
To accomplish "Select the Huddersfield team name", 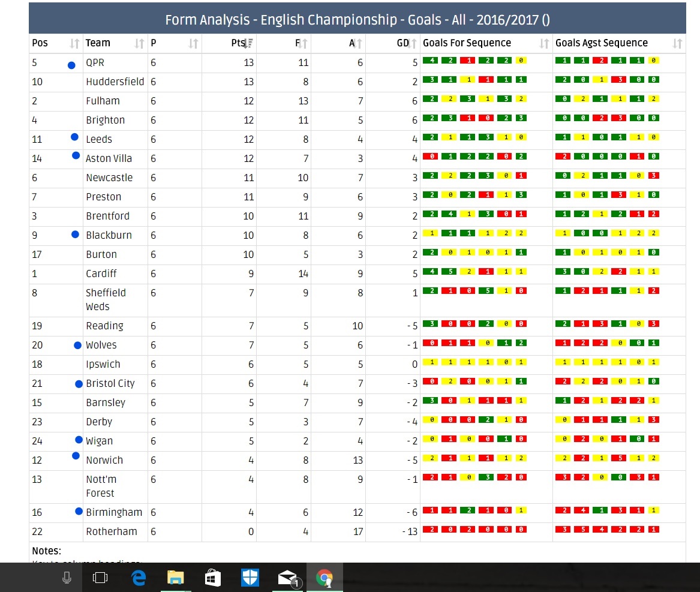I will click(x=115, y=82).
